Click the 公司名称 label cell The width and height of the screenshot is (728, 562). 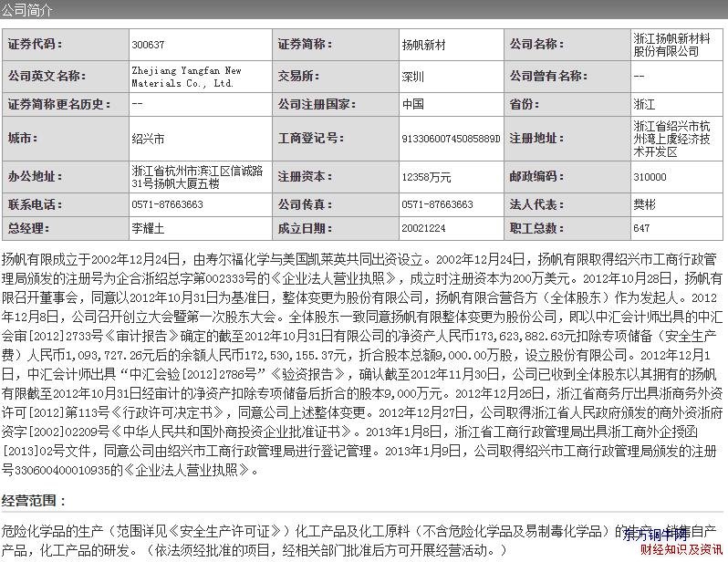point(567,44)
